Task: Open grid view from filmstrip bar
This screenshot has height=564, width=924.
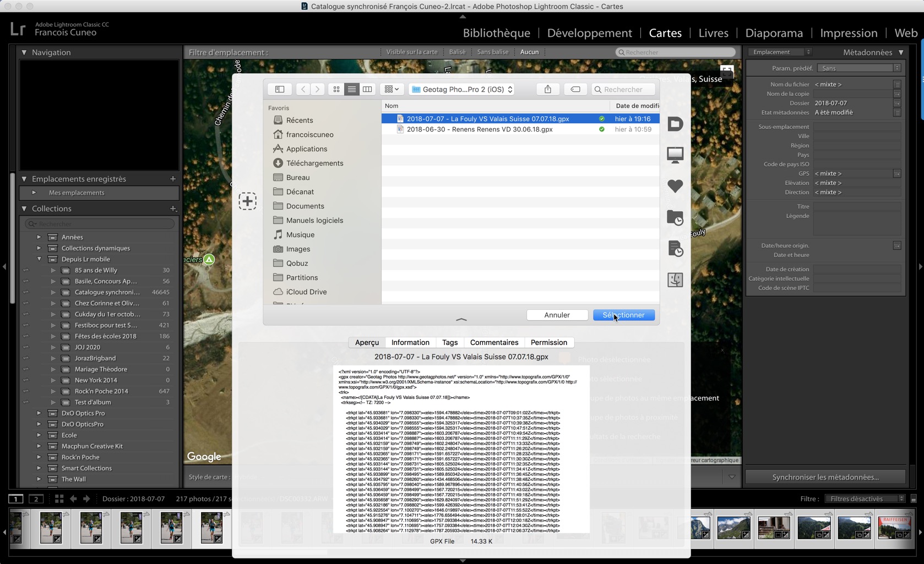Action: [x=59, y=499]
